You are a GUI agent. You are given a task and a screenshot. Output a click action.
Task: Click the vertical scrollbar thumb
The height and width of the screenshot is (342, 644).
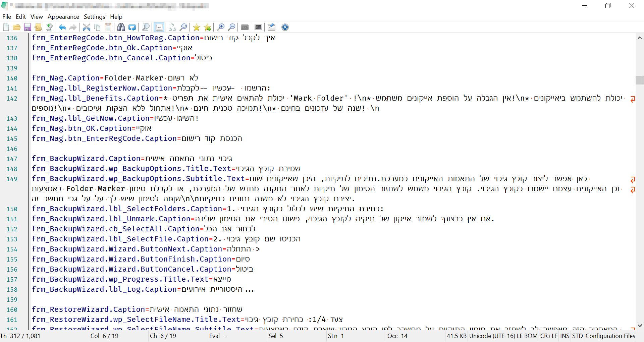(x=639, y=80)
